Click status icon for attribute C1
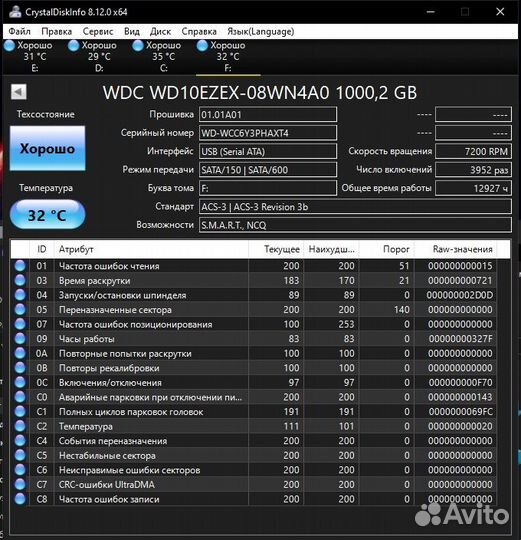This screenshot has width=521, height=540. tap(20, 412)
